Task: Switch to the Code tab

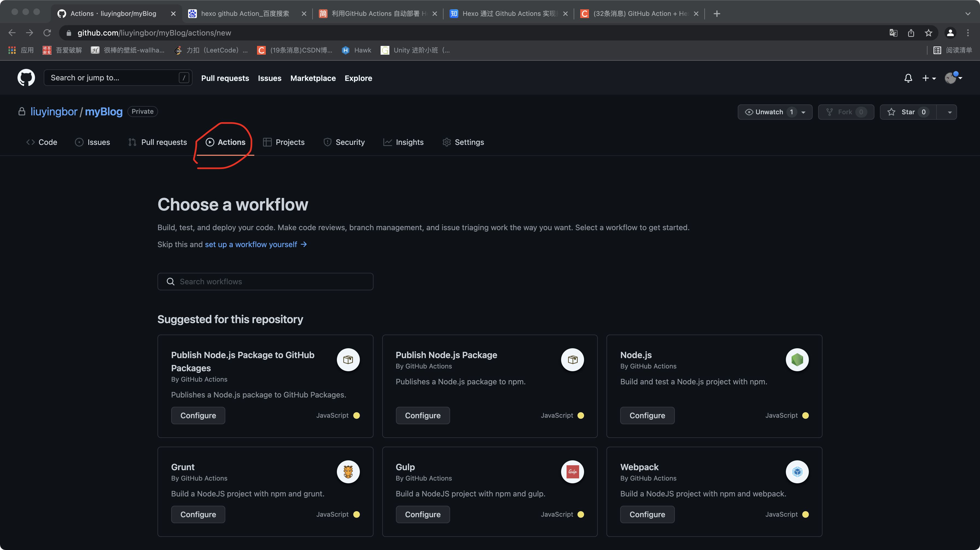Action: click(x=42, y=142)
